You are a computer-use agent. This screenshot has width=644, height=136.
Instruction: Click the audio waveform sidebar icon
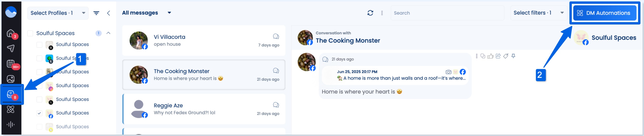tap(11, 124)
